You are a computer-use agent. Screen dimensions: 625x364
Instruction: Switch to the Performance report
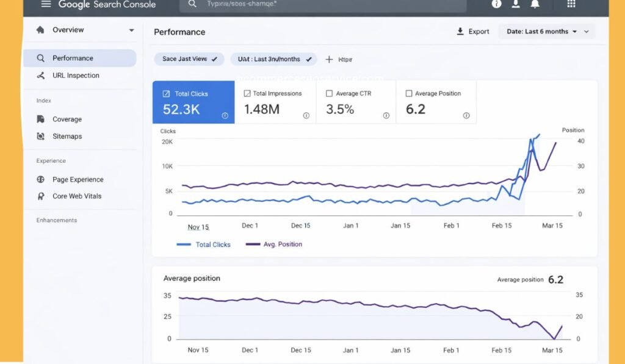tap(74, 58)
